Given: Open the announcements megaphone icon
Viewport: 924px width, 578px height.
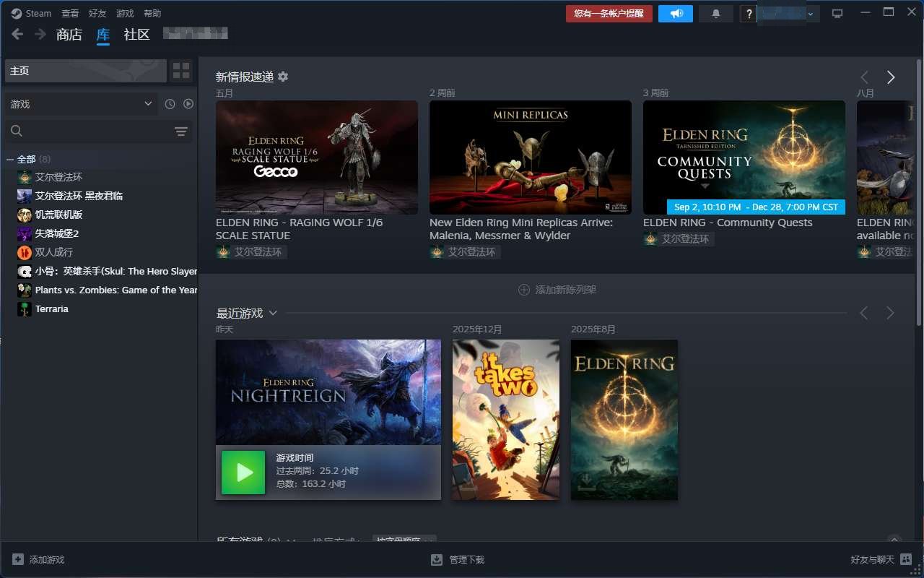Looking at the screenshot, I should (x=676, y=14).
